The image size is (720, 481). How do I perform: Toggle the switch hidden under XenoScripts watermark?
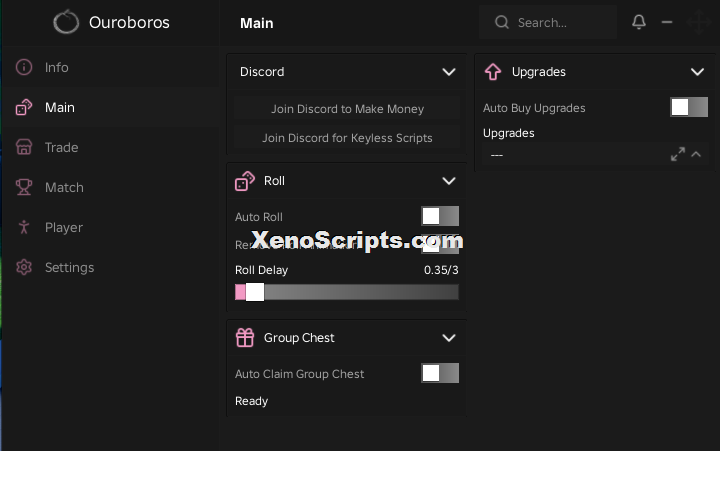click(x=440, y=244)
